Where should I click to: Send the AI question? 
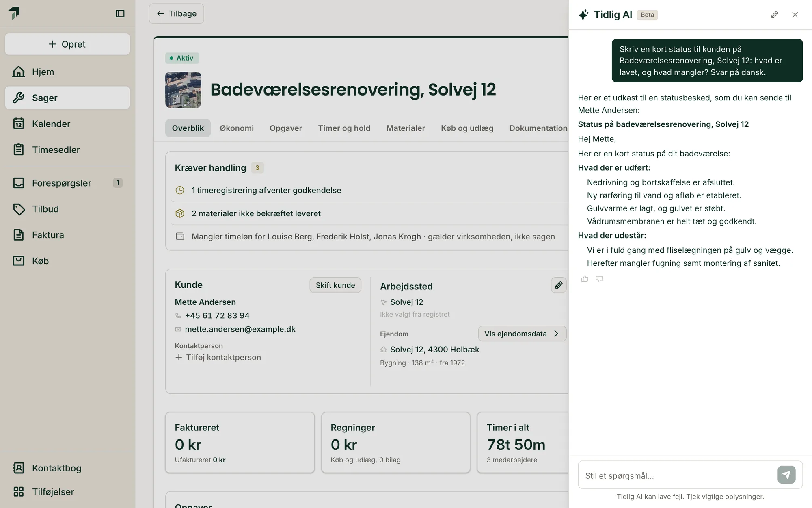coord(786,475)
